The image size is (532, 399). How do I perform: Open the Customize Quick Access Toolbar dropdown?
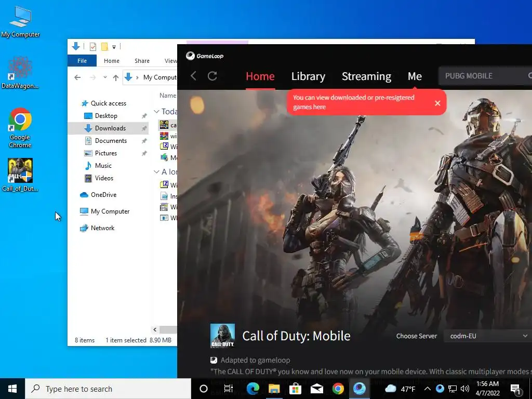(114, 47)
